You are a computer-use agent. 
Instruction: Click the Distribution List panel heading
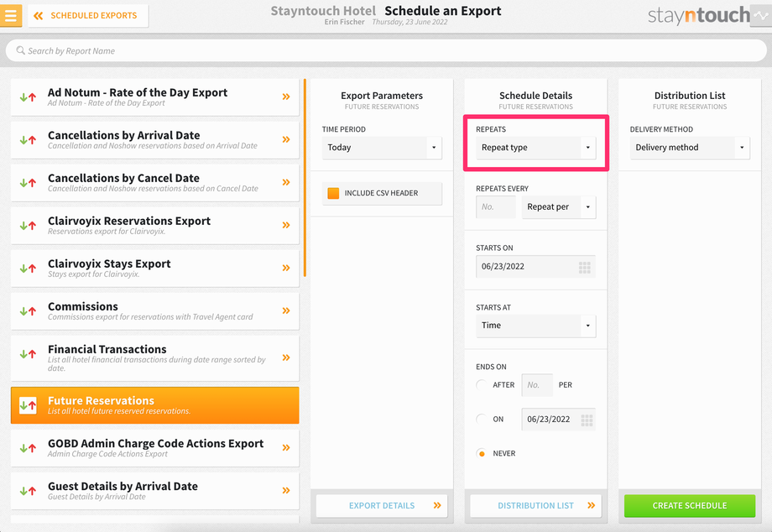coord(690,96)
